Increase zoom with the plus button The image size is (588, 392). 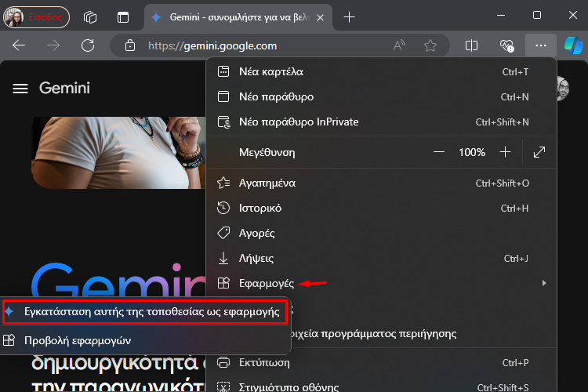[x=505, y=152]
